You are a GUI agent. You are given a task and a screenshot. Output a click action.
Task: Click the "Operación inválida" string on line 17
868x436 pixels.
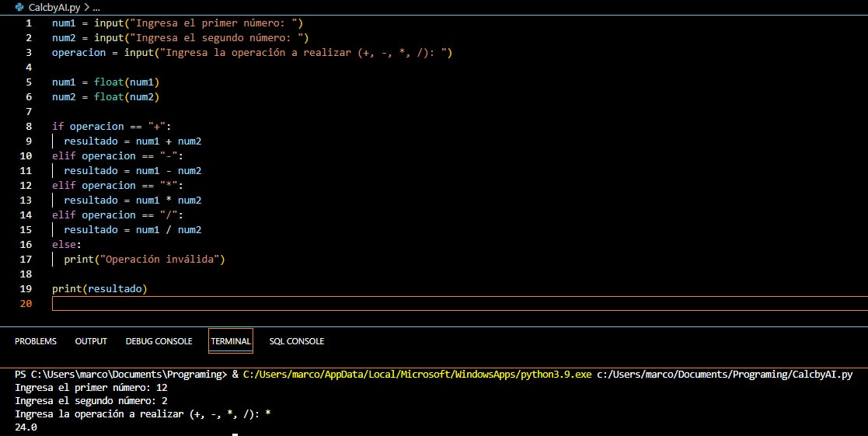tap(159, 260)
